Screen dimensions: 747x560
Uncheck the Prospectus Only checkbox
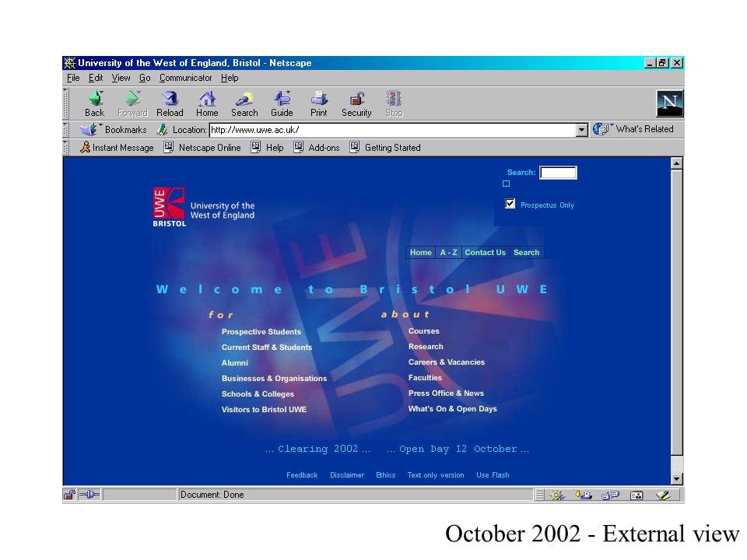(510, 204)
